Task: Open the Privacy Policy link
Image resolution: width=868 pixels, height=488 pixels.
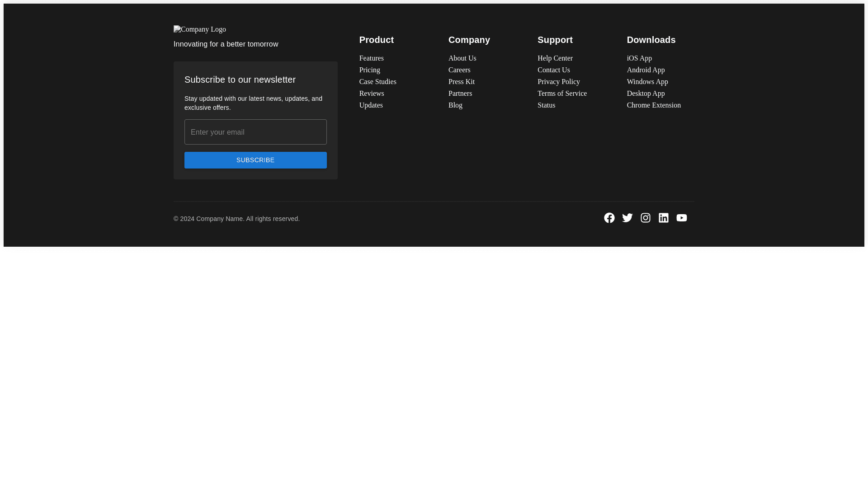Action: click(558, 82)
